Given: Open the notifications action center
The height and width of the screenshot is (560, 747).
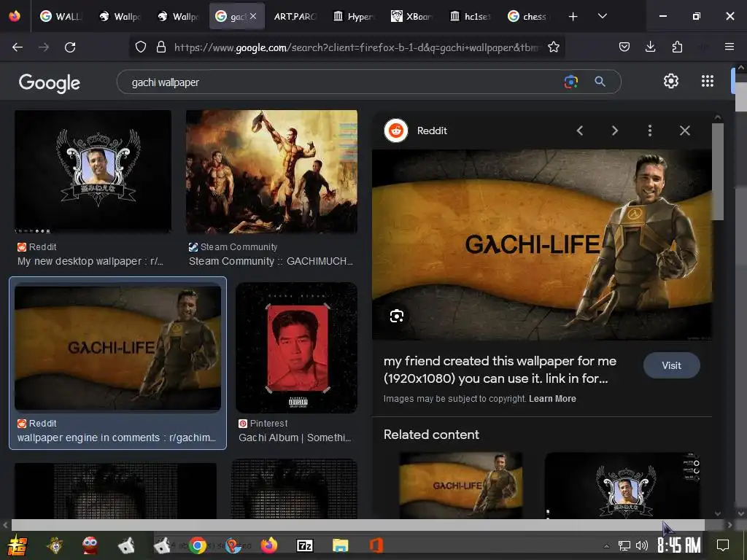Looking at the screenshot, I should tap(723, 545).
